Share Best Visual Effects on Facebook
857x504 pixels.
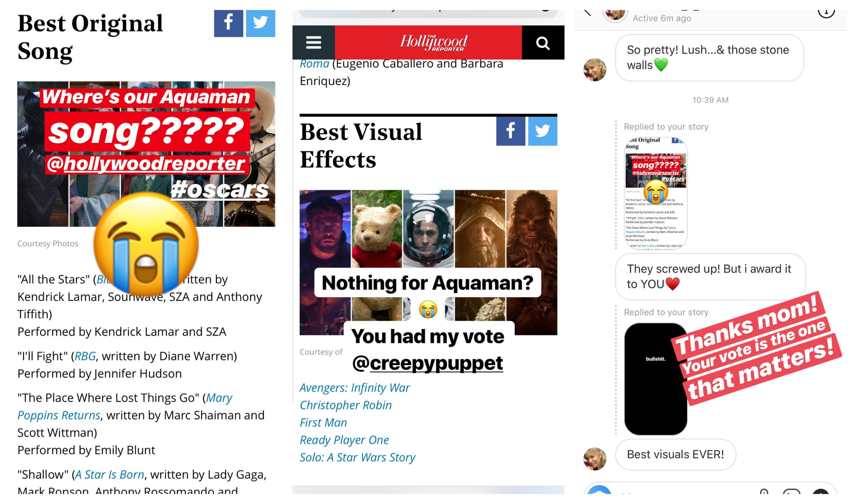510,131
